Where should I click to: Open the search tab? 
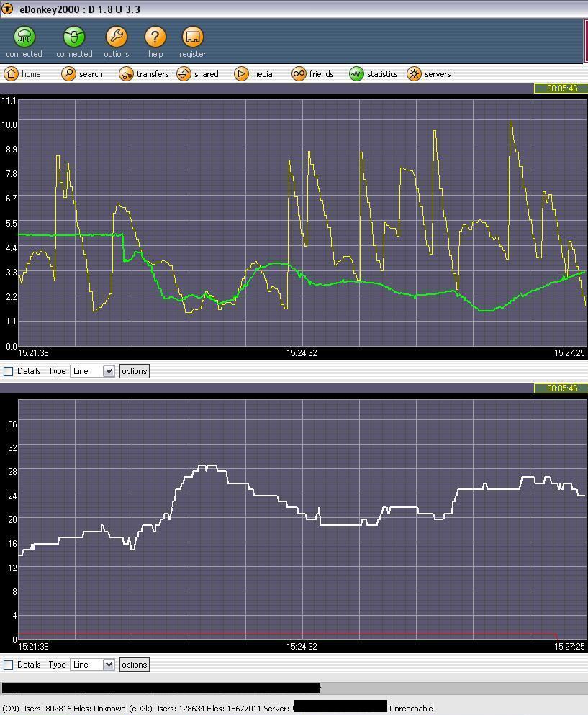coord(82,74)
